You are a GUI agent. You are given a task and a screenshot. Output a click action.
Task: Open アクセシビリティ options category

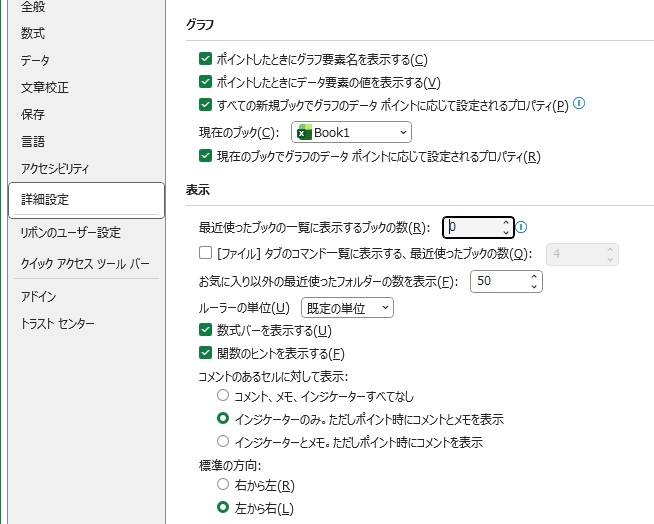tap(55, 169)
